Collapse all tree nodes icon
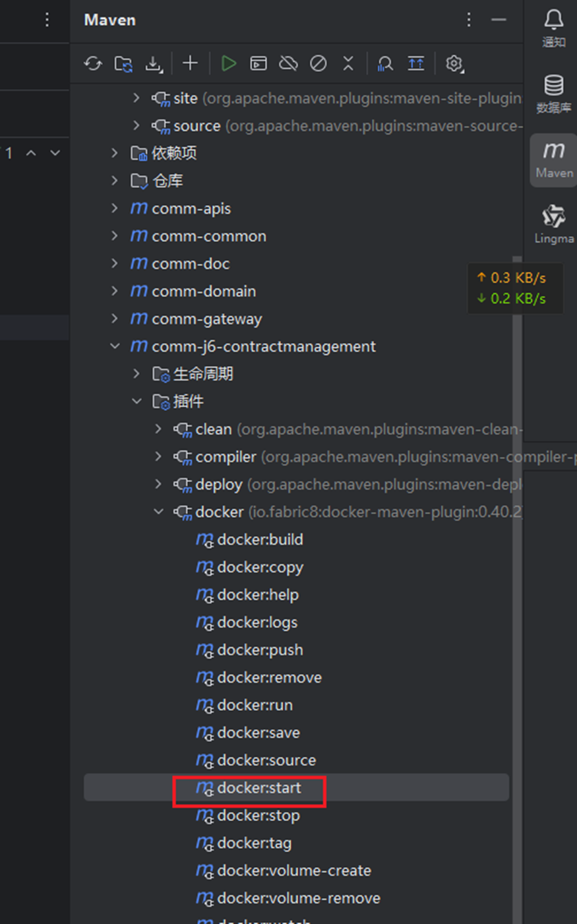Screen dimensions: 577x924 (348, 63)
